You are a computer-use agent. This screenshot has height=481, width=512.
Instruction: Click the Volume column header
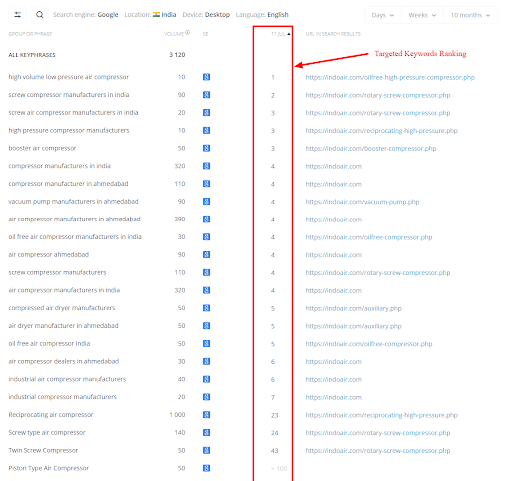click(x=174, y=34)
